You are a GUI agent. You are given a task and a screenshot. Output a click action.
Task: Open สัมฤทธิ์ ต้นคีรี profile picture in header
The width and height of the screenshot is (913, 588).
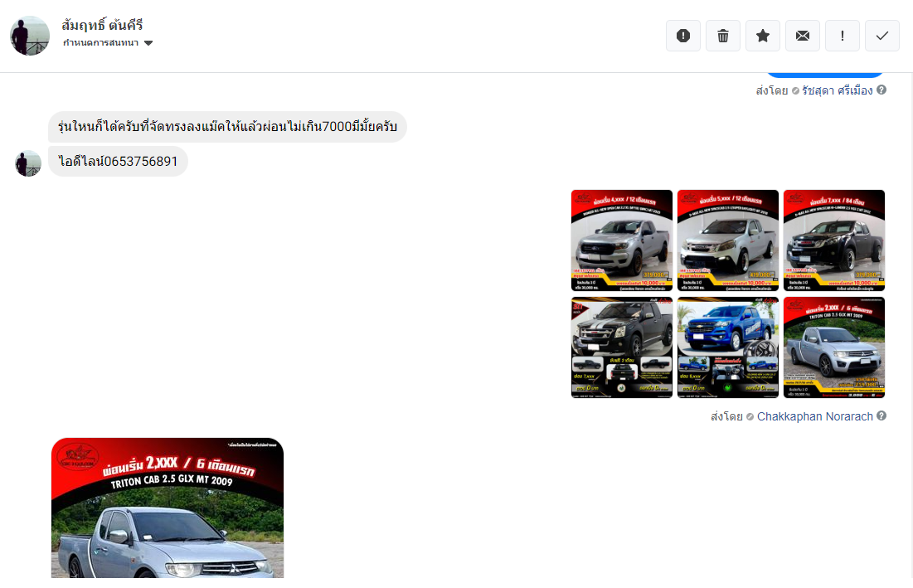click(x=30, y=36)
